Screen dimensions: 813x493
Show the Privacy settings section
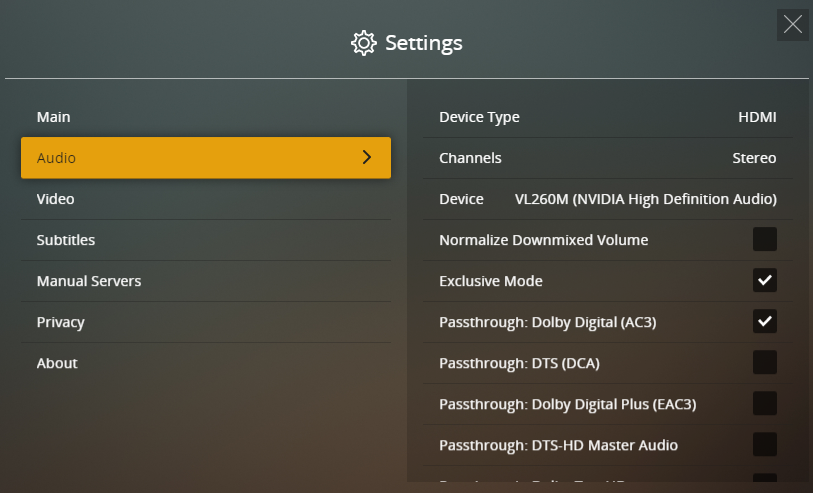[x=61, y=322]
